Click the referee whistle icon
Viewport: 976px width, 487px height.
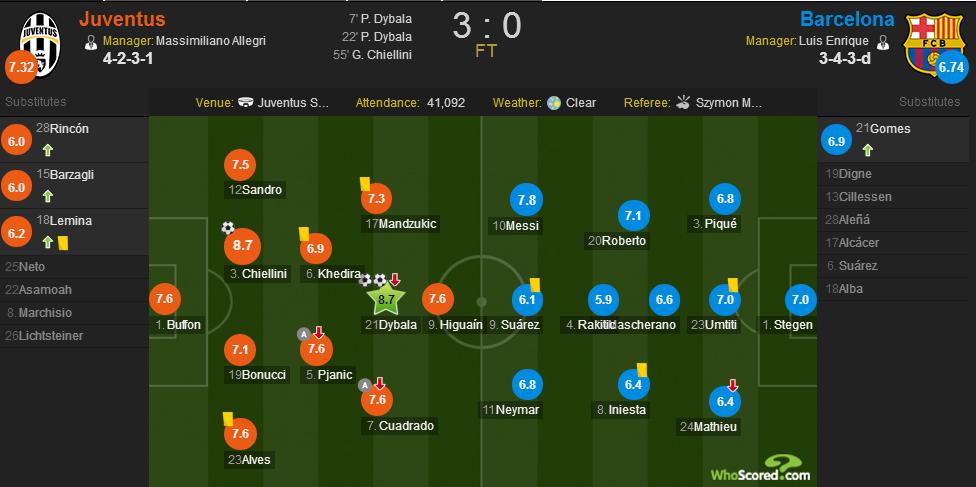684,103
